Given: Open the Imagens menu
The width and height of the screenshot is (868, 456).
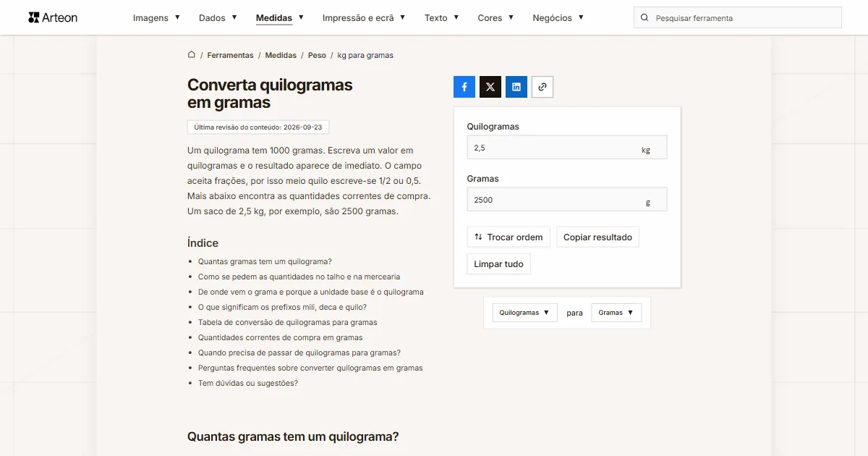Looking at the screenshot, I should pyautogui.click(x=157, y=18).
